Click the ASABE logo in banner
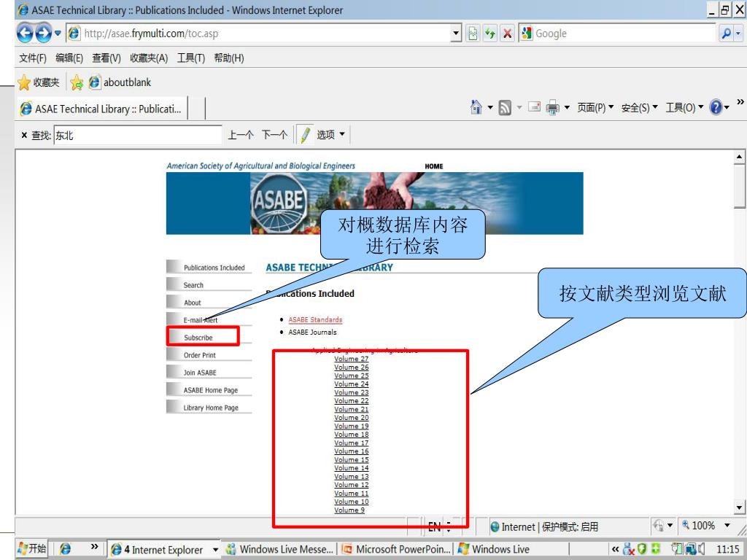This screenshot has width=747, height=560. tap(279, 203)
